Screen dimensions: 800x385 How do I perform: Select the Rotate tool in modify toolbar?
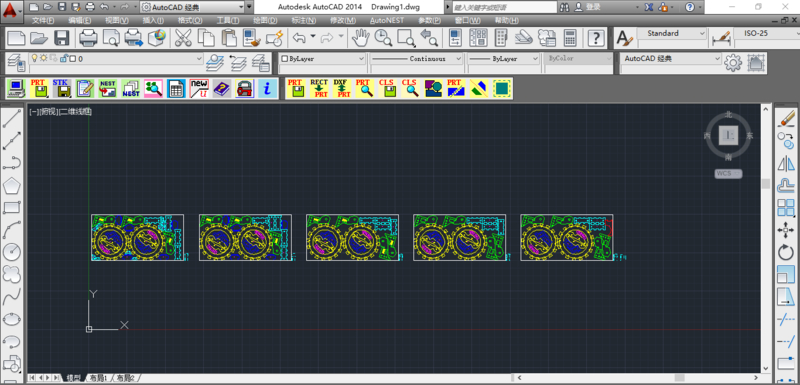coord(786,252)
